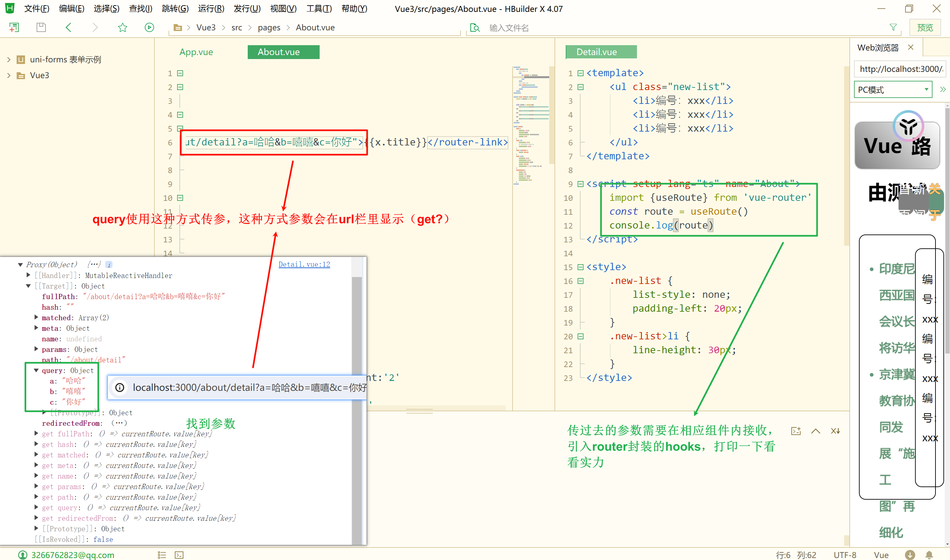The height and width of the screenshot is (560, 950).
Task: Open the 运行(R) menu
Action: [211, 8]
